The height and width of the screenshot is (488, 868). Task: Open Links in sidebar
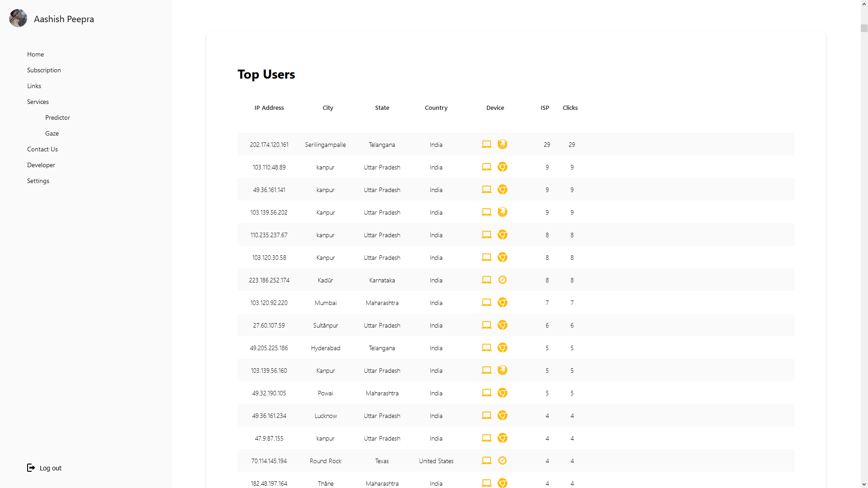pyautogui.click(x=34, y=86)
